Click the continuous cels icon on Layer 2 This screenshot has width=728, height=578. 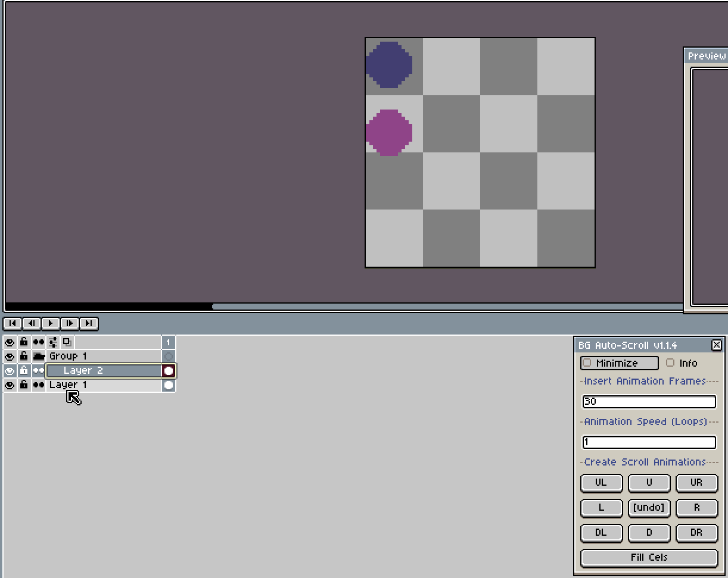(38, 370)
